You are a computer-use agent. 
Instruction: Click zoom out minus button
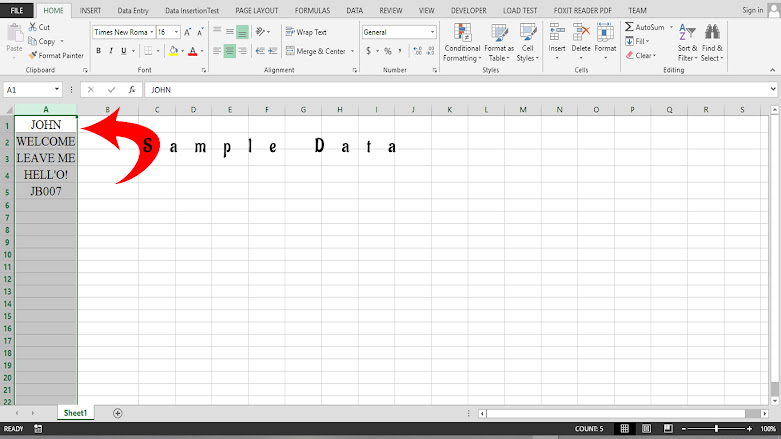coord(684,429)
